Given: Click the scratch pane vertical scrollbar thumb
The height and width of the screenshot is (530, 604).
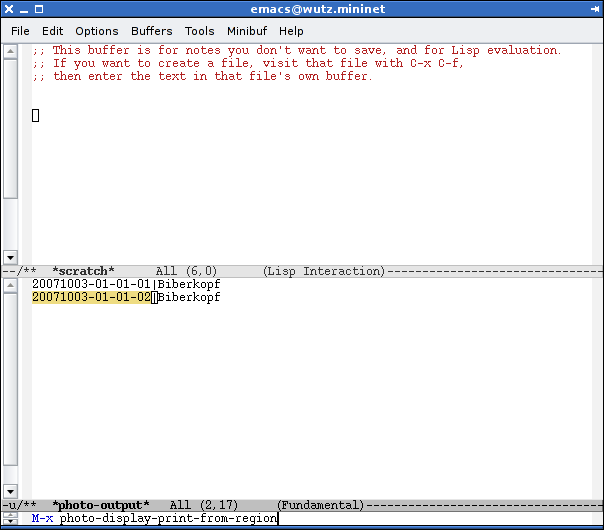Looking at the screenshot, I should pos(10,130).
